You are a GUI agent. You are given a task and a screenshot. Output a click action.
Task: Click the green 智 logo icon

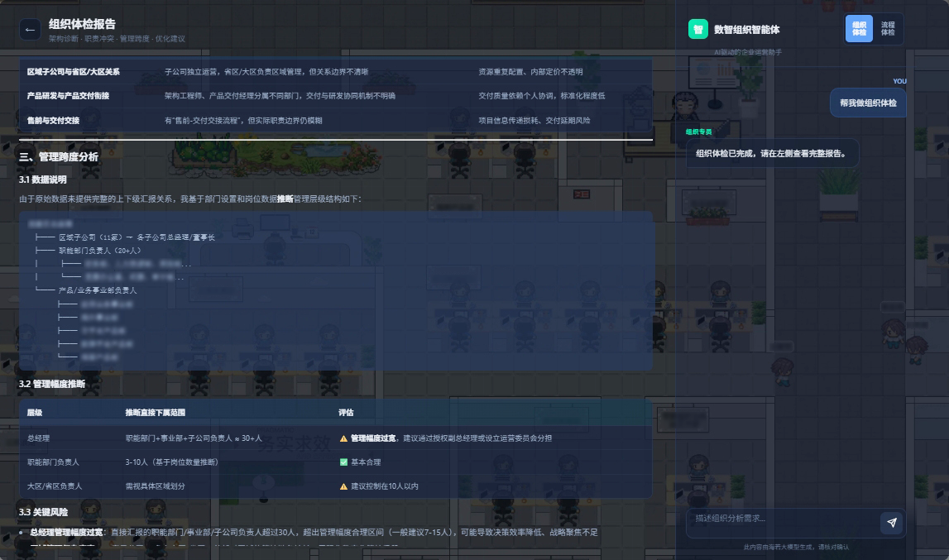(697, 29)
